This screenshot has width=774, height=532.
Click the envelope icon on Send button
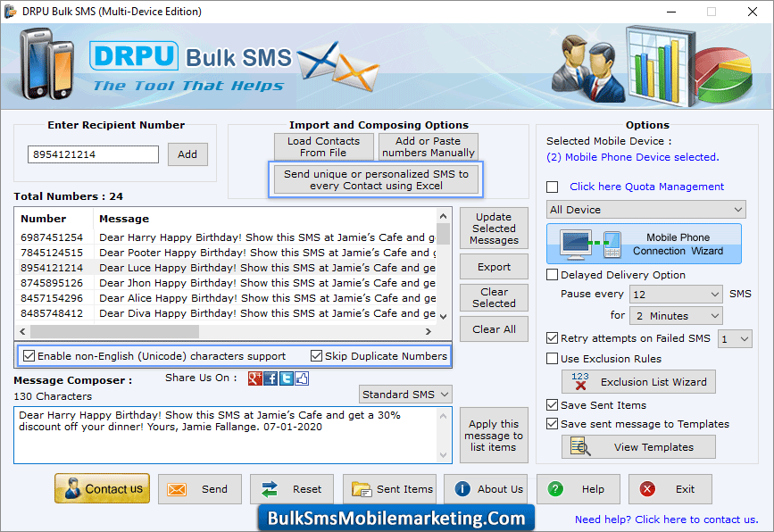click(177, 489)
